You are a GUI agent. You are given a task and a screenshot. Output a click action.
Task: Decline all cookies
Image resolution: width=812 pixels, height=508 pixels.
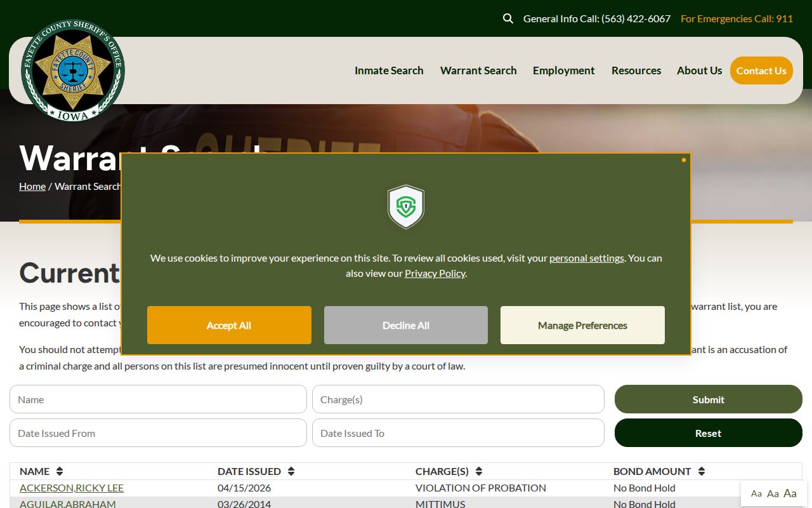tap(406, 325)
